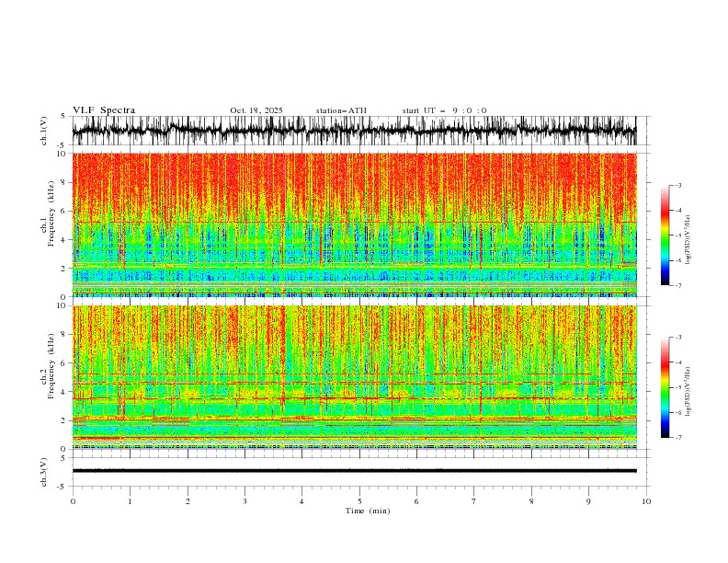Click the time axis tick label "1"
The image size is (728, 563).
coord(130,501)
